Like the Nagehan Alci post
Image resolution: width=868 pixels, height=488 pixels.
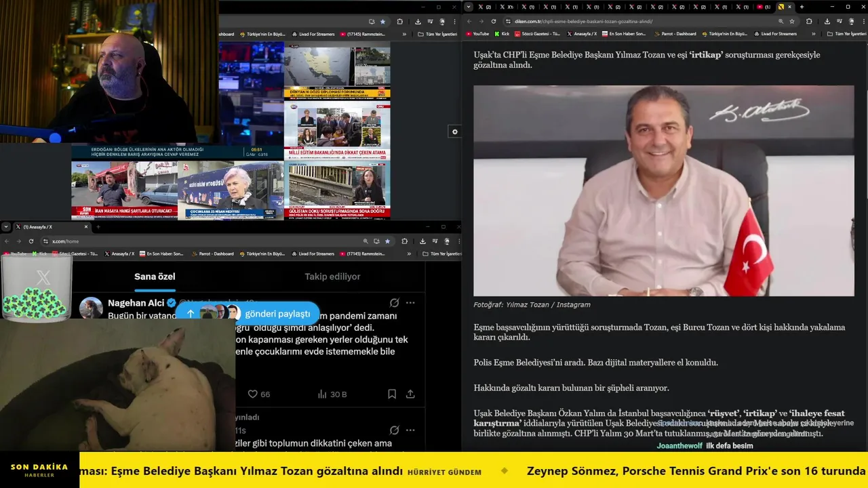258,394
